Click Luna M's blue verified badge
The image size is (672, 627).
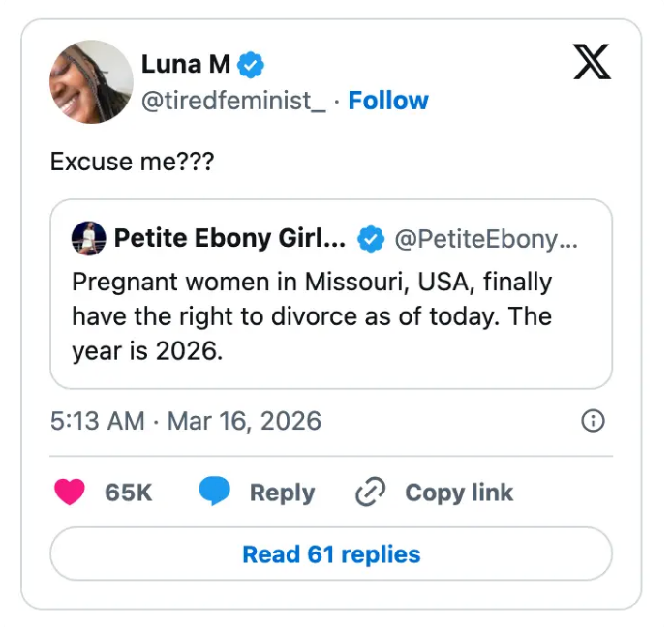point(252,65)
